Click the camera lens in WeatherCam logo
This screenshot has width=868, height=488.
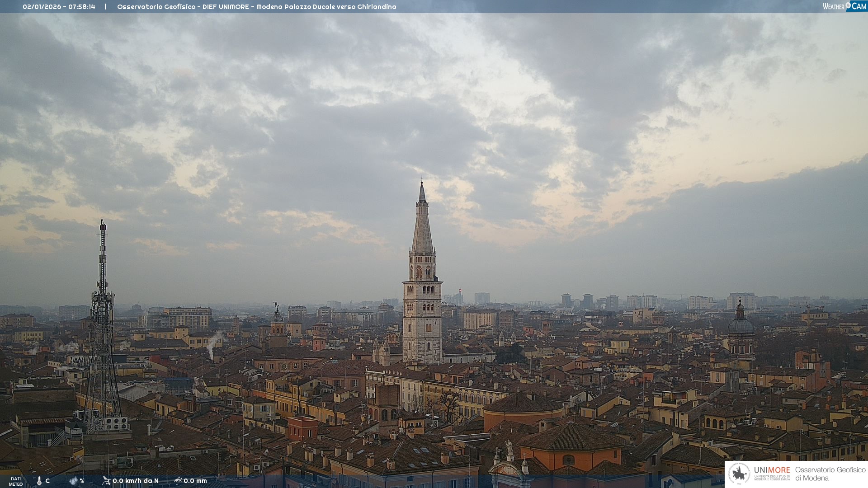848,5
